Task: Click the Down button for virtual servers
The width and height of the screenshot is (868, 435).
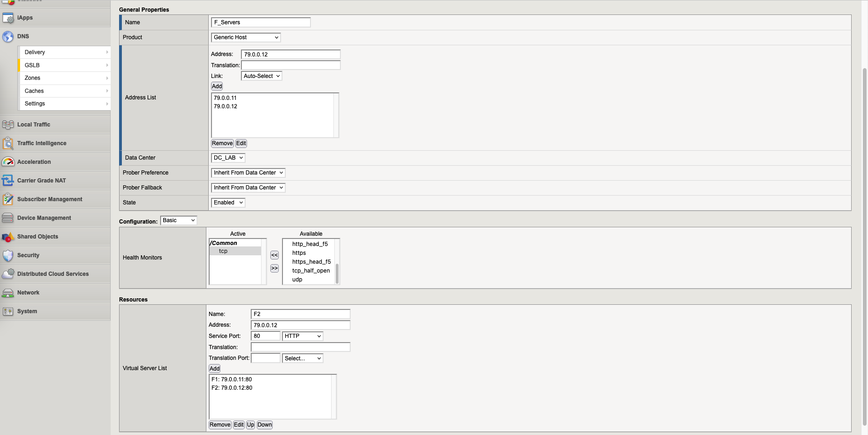Action: coord(264,425)
